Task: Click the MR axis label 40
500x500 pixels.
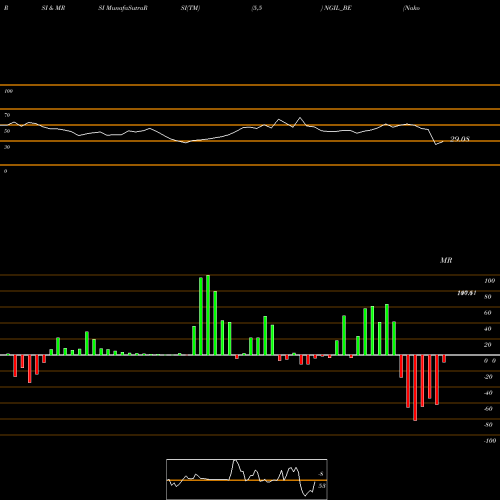Action: [x=488, y=329]
